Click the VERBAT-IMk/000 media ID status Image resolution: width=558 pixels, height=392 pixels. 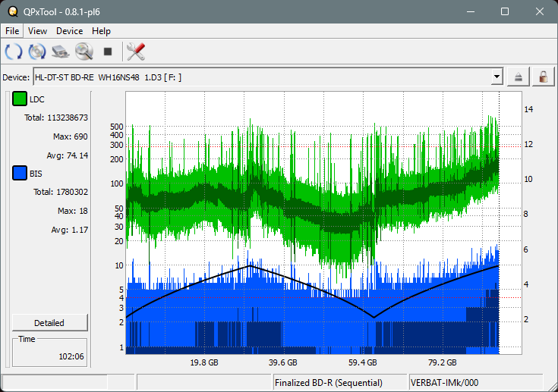444,383
